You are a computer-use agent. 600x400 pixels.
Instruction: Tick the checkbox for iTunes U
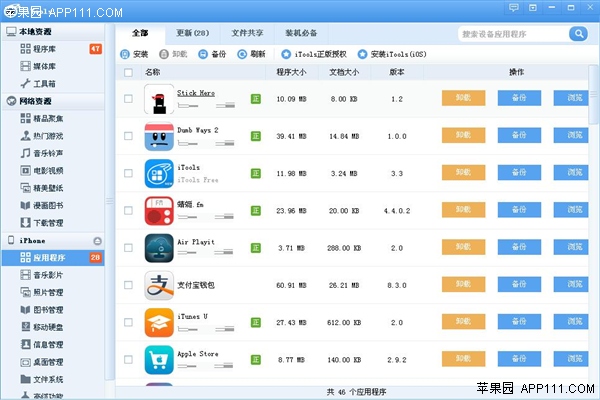click(x=128, y=323)
